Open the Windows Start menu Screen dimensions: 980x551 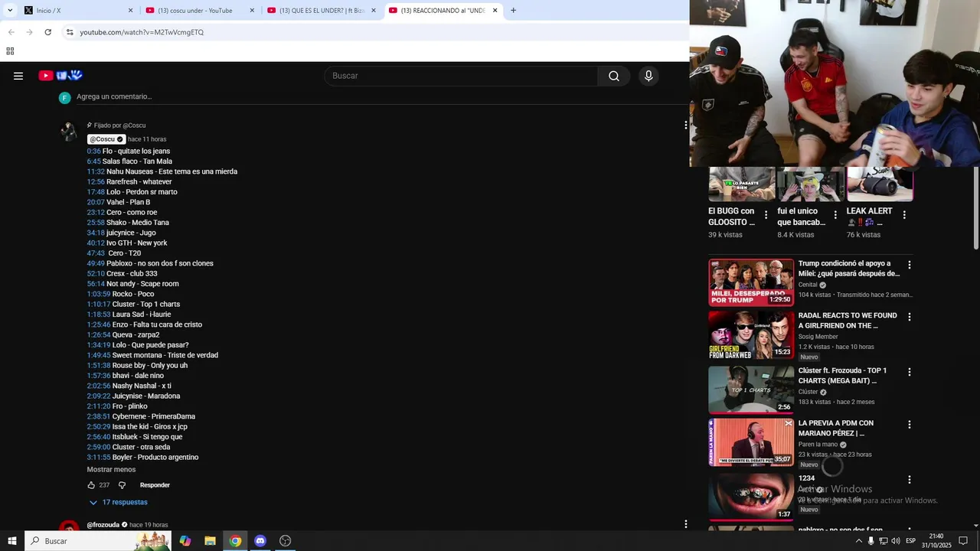pyautogui.click(x=12, y=540)
